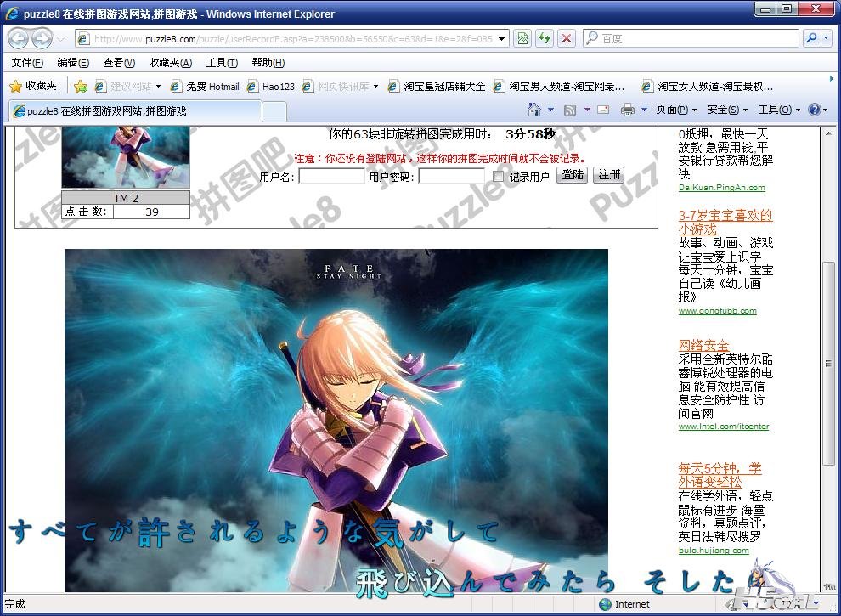The height and width of the screenshot is (616, 841).
Task: Click the 登陆 button
Action: (573, 175)
